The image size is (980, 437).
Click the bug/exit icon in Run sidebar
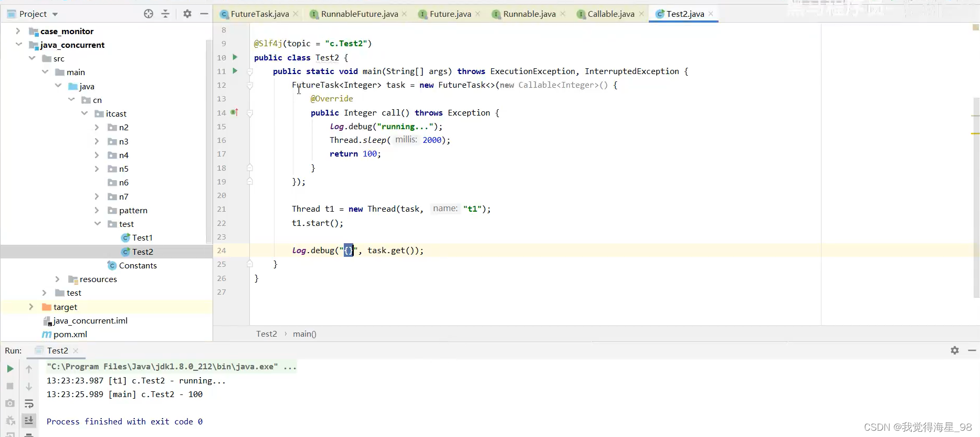(x=10, y=420)
